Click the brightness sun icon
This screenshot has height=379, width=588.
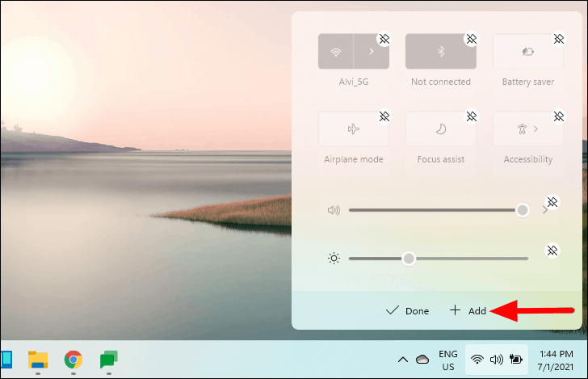(x=334, y=259)
